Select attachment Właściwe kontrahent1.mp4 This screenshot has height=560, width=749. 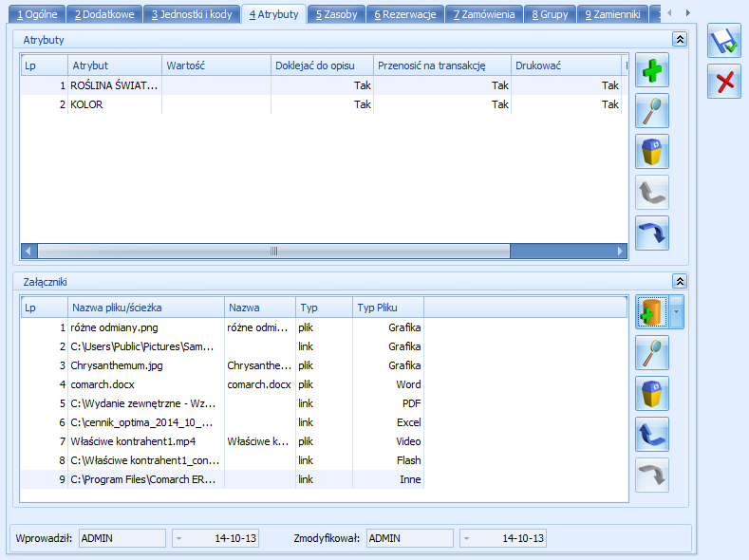tap(222, 441)
